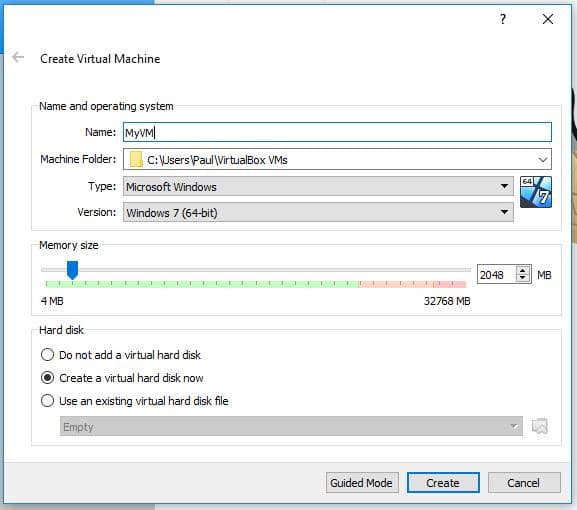Screen dimensions: 577x510
Task: Open the help question mark
Action: (503, 19)
